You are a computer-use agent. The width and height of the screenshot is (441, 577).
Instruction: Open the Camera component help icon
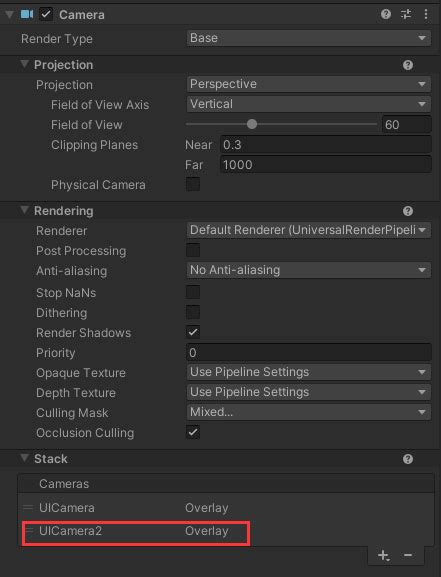tap(386, 14)
